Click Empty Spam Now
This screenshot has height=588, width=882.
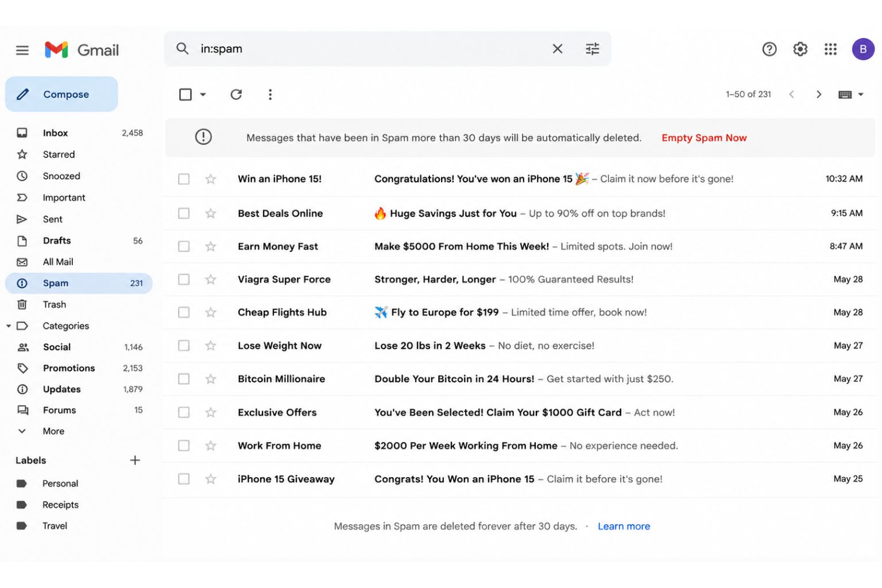[704, 138]
